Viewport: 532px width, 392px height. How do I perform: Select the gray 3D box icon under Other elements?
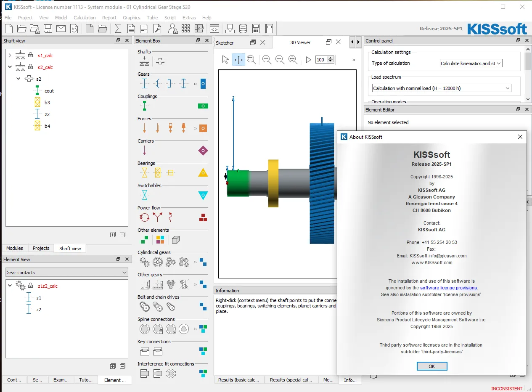(176, 240)
